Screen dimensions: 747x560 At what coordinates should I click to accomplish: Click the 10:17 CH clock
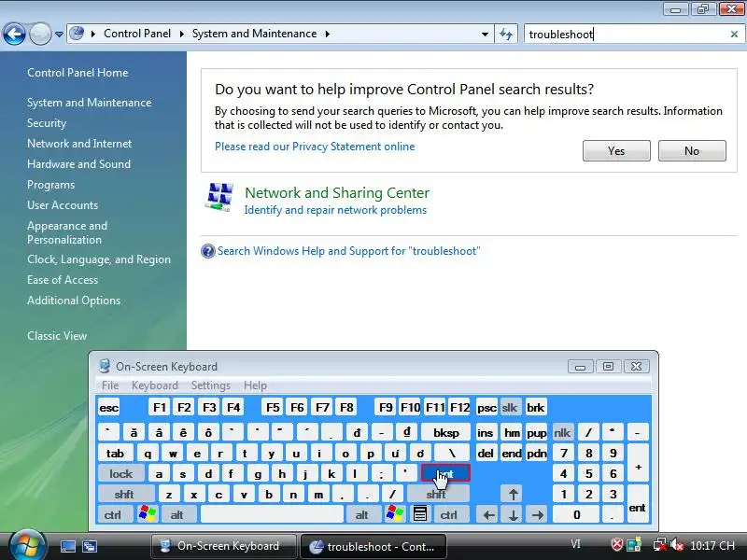712,546
